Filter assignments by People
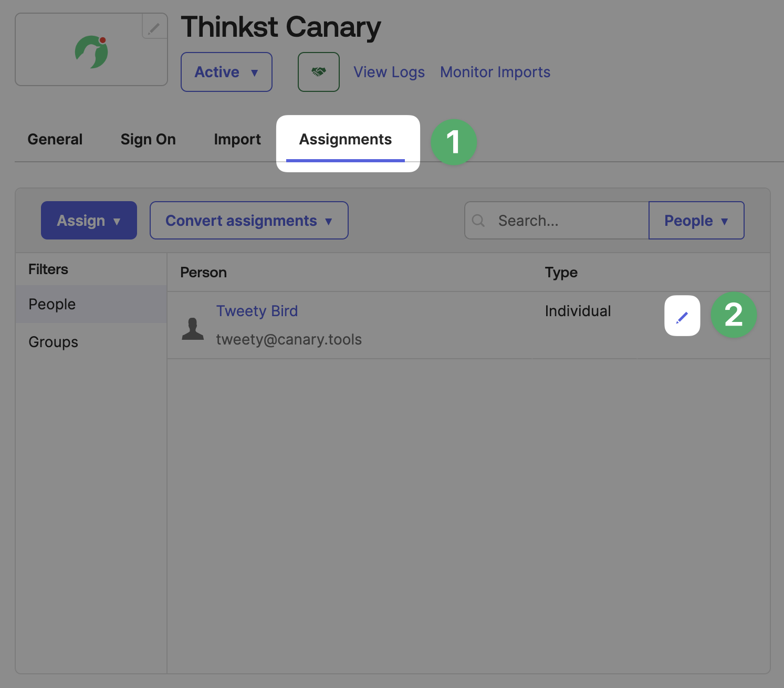Screen dimensions: 784x688 coord(91,304)
